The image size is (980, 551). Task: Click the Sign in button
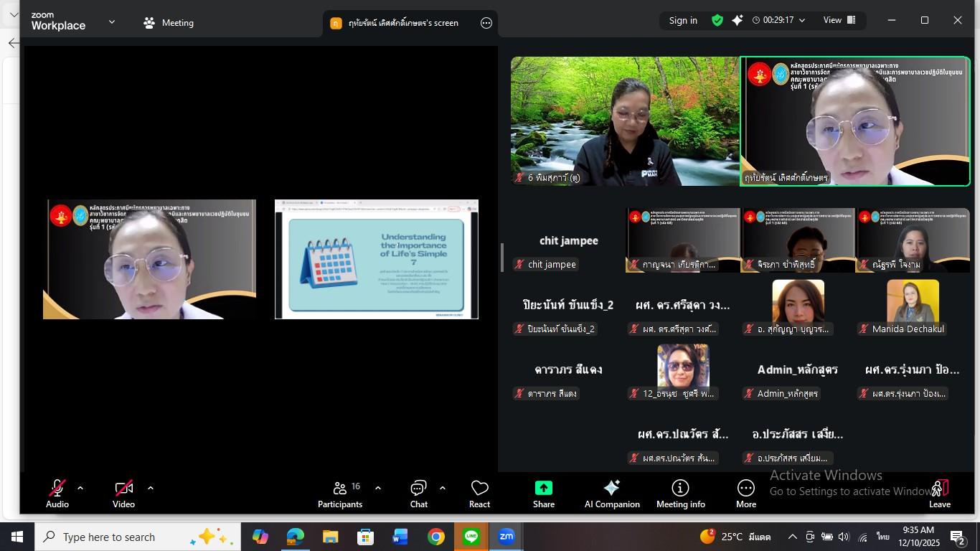[x=683, y=21]
